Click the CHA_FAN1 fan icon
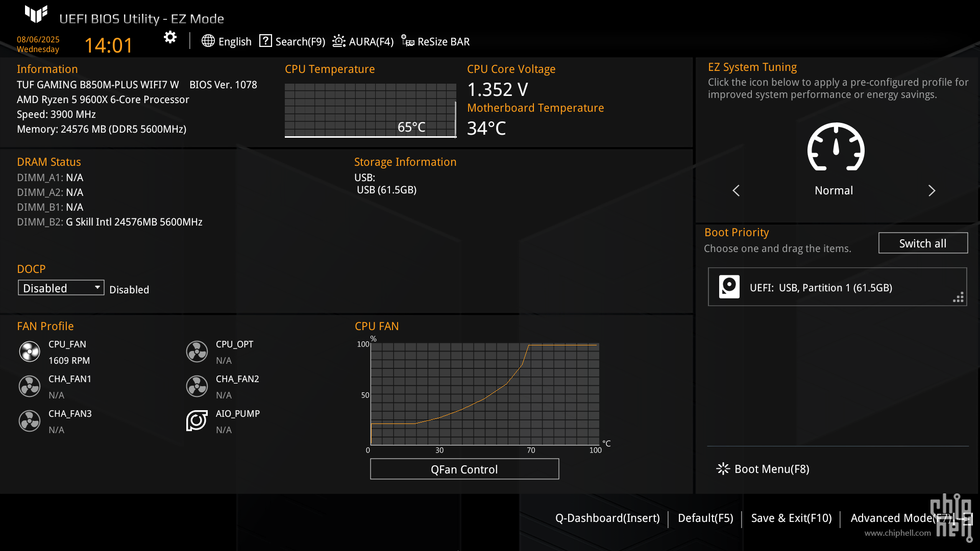Image resolution: width=980 pixels, height=551 pixels. tap(30, 386)
